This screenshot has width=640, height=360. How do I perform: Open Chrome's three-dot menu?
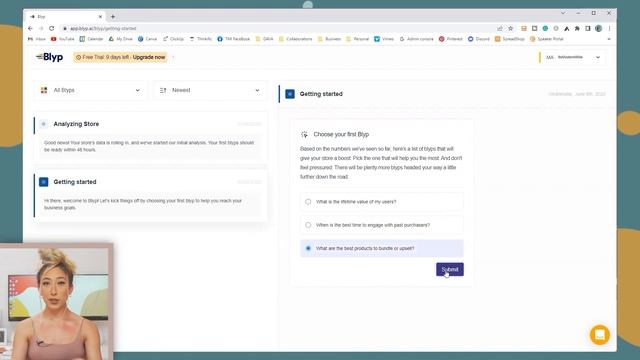pyautogui.click(x=609, y=29)
